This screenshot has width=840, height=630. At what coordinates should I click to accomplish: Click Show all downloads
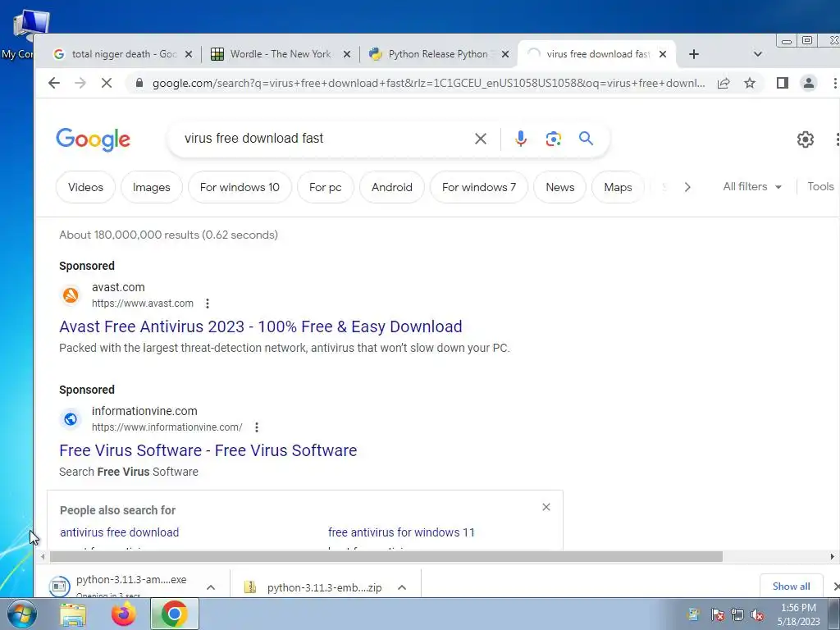point(792,586)
